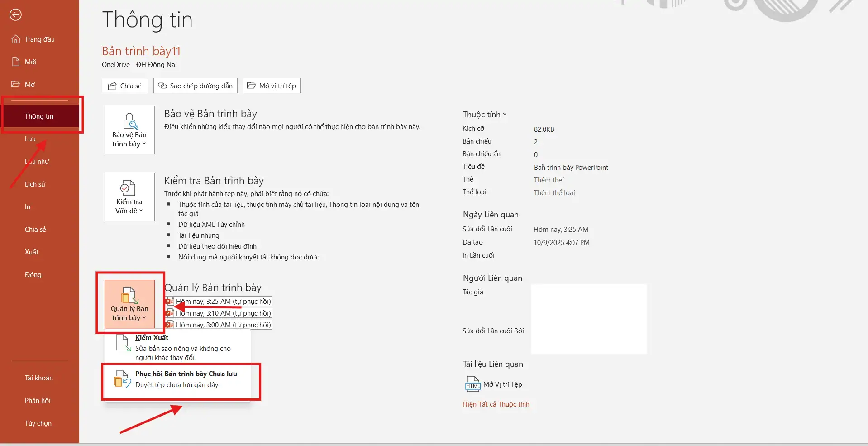
Task: Select In from the sidebar menu
Action: [27, 206]
